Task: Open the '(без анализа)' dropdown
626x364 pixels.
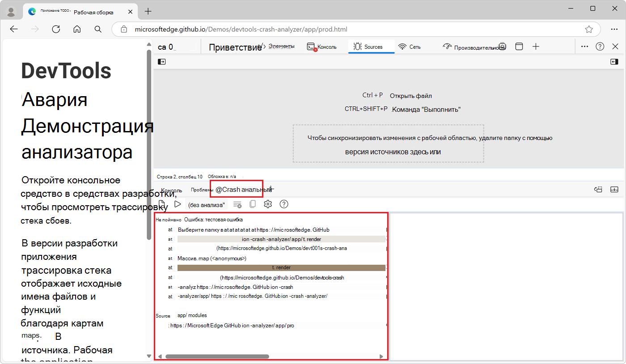Action: pos(206,204)
